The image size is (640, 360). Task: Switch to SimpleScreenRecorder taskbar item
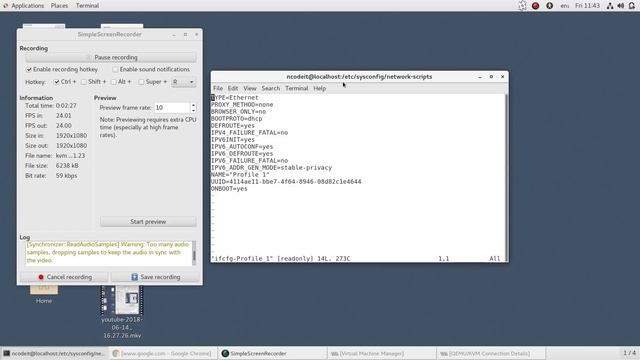pyautogui.click(x=273, y=353)
